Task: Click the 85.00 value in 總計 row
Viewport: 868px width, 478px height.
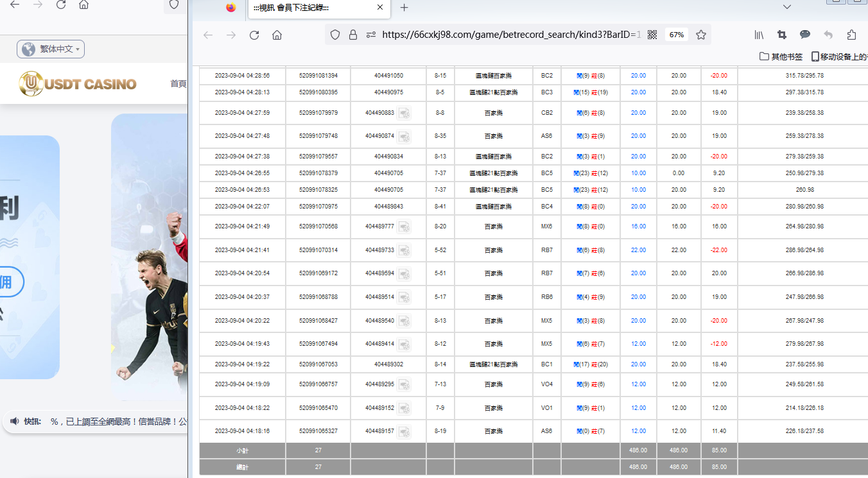Action: tap(719, 467)
